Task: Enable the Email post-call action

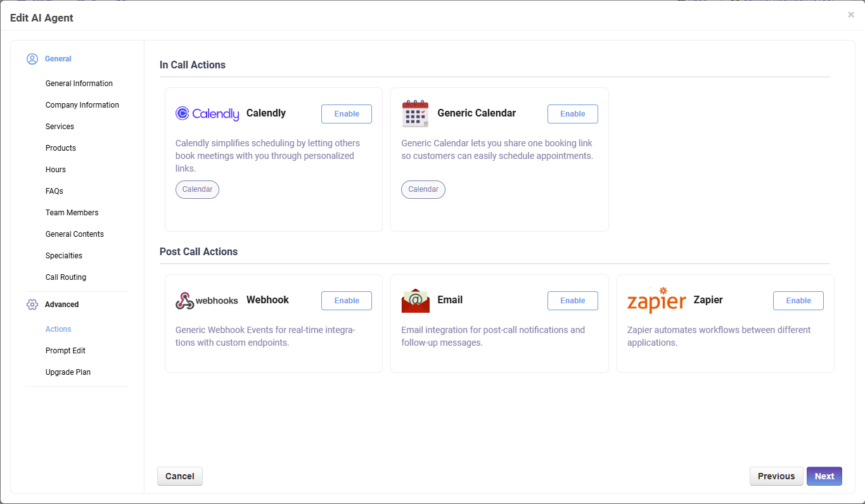Action: 572,301
